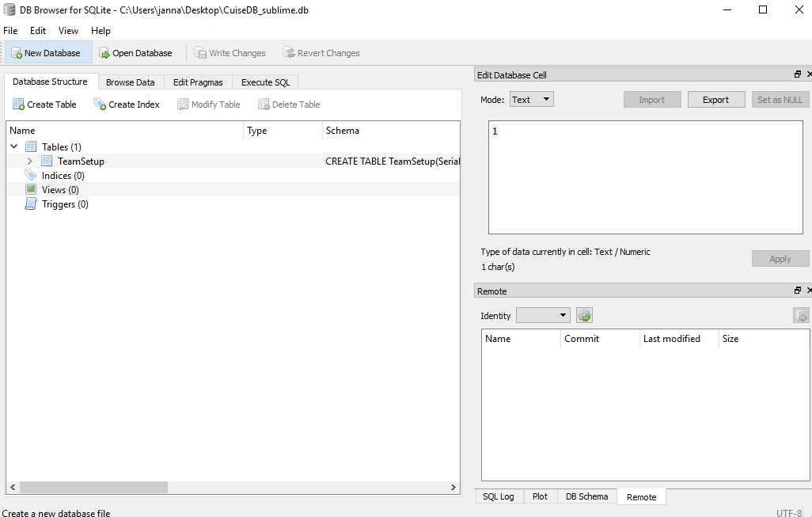This screenshot has width=812, height=517.
Task: Expand the TeamSetup table node
Action: point(29,161)
